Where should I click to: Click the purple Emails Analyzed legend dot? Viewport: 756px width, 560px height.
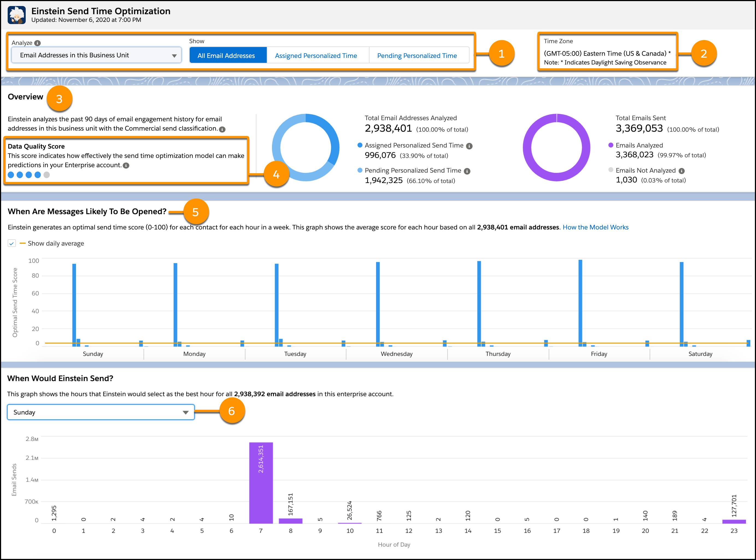(x=611, y=145)
